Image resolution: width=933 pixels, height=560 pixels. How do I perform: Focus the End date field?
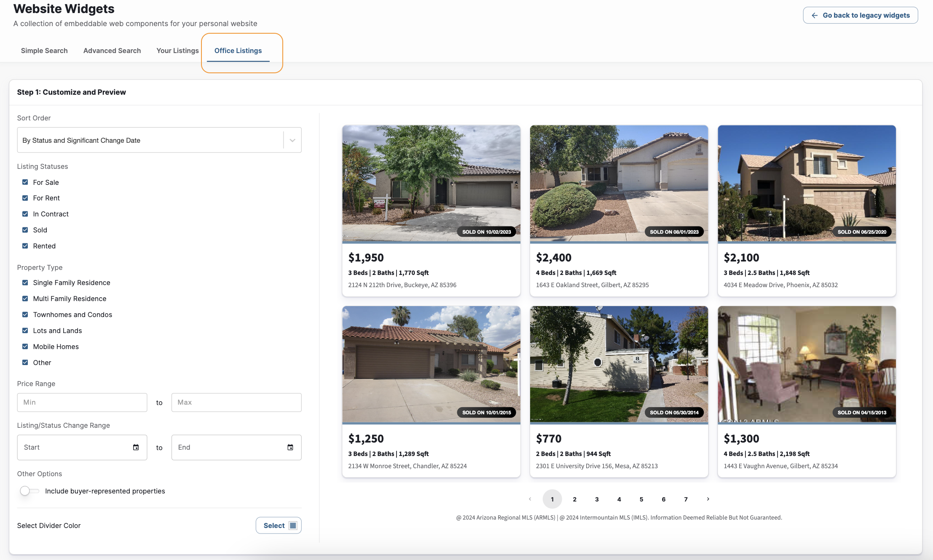(x=236, y=447)
